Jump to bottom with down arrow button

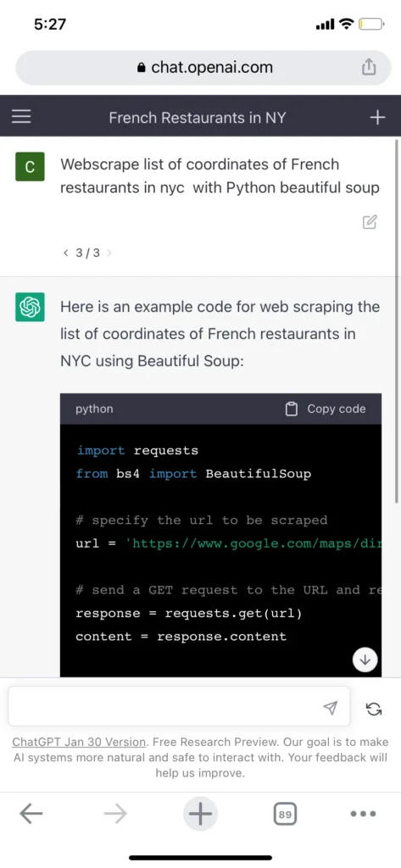(x=365, y=659)
